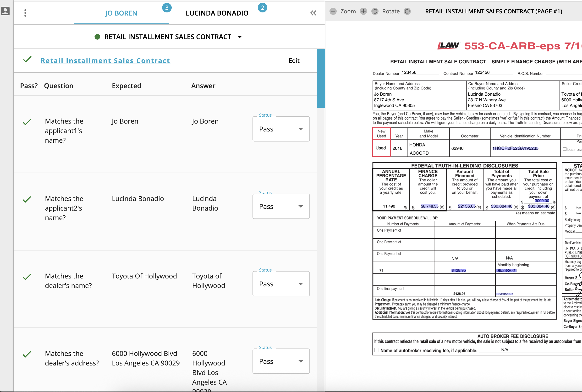Zoom out the document with minus icon

pyautogui.click(x=333, y=11)
